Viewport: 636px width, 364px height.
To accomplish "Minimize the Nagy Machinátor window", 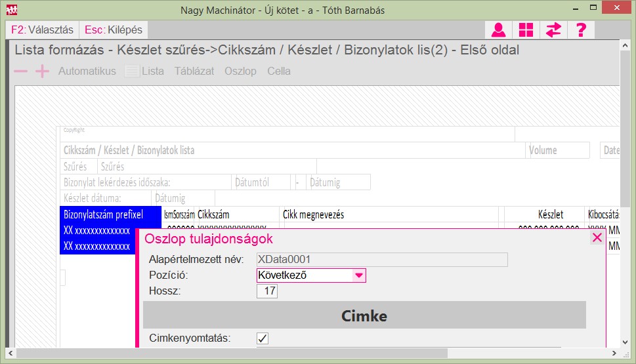I will 576,8.
